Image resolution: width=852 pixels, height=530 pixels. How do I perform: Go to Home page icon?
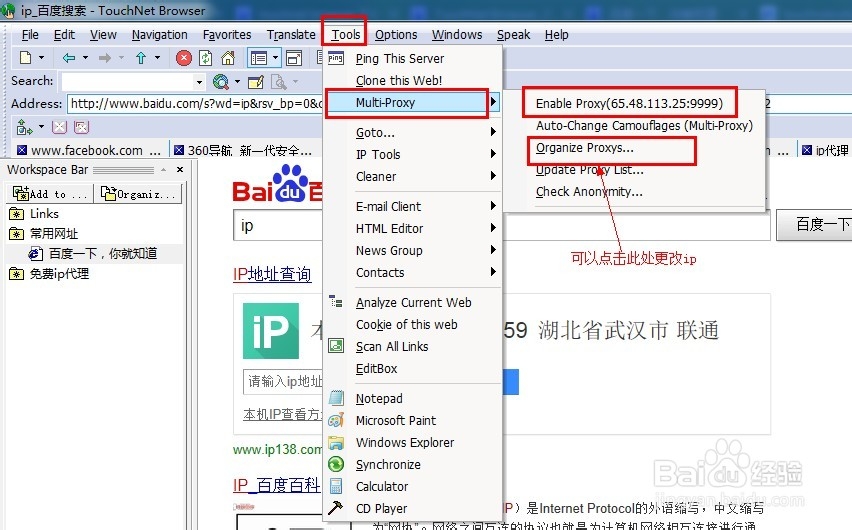point(228,58)
